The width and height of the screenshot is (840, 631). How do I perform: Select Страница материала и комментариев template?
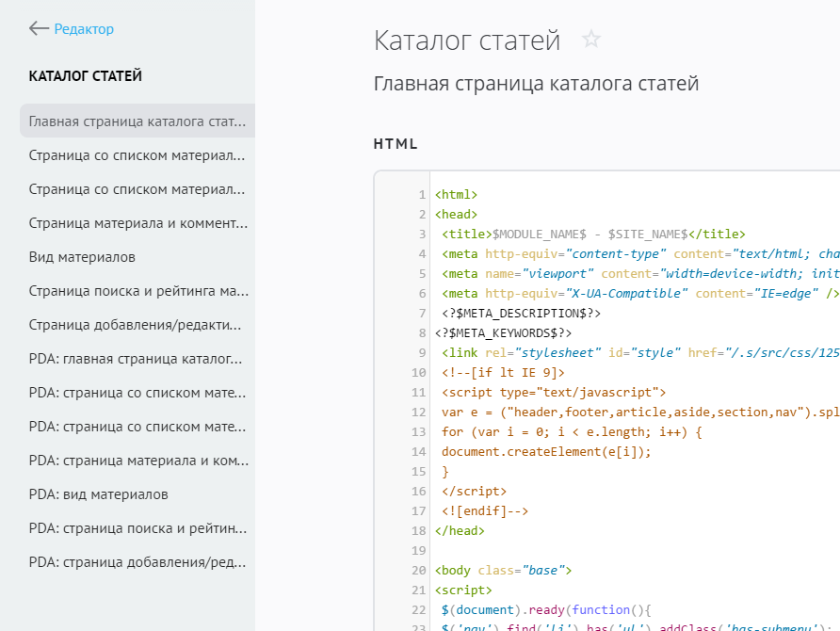pyautogui.click(x=137, y=223)
